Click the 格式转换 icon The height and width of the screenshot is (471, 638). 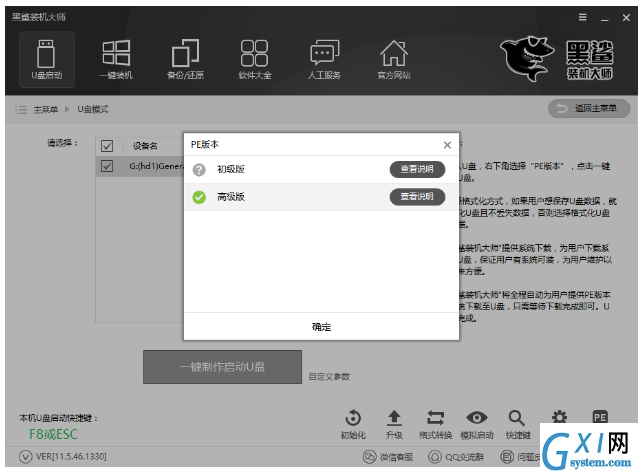(435, 424)
